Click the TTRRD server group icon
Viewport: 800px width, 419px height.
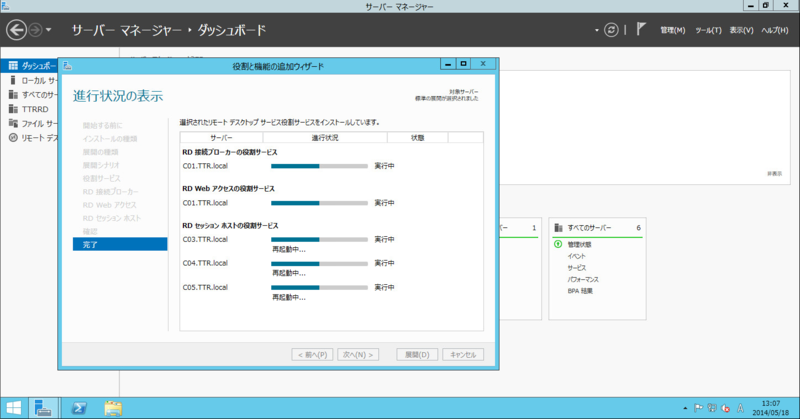point(13,109)
